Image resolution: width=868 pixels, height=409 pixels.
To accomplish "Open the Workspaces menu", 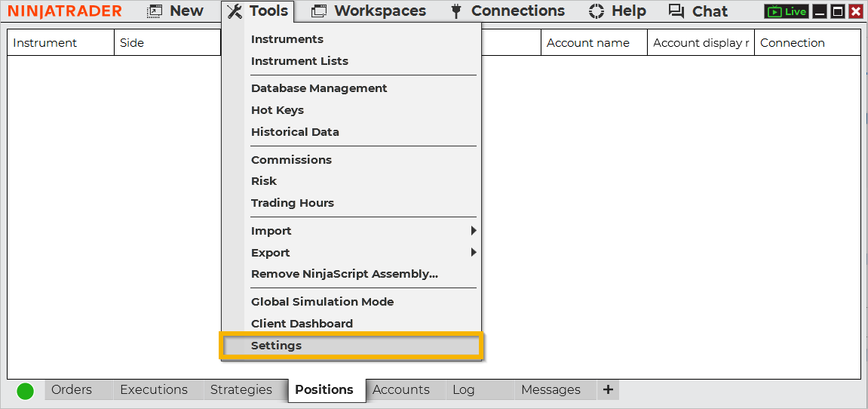I will click(x=369, y=11).
